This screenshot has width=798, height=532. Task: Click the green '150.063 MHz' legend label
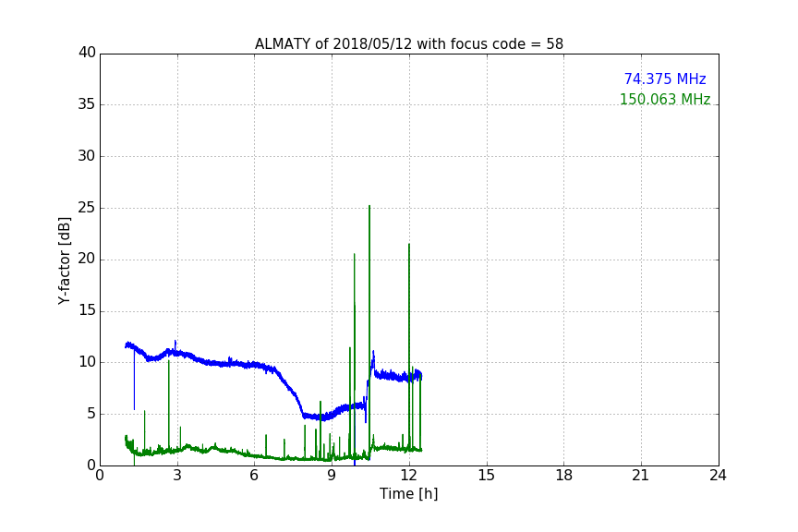665,99
